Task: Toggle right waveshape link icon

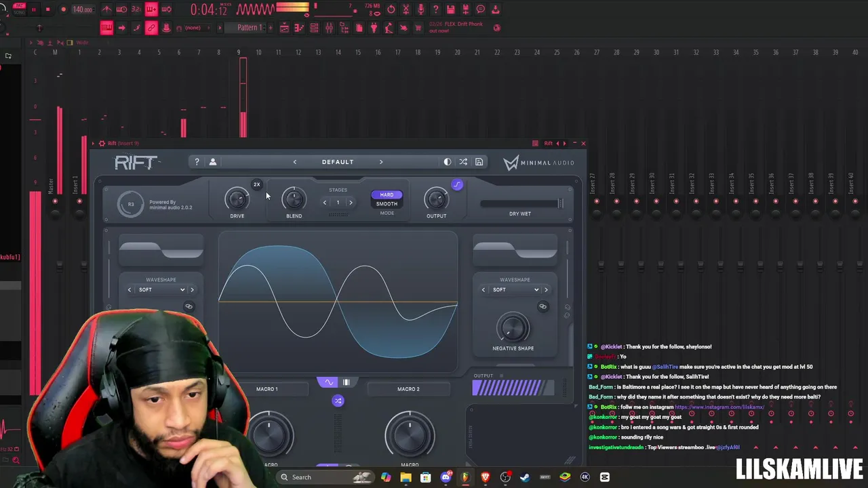Action: coord(542,306)
